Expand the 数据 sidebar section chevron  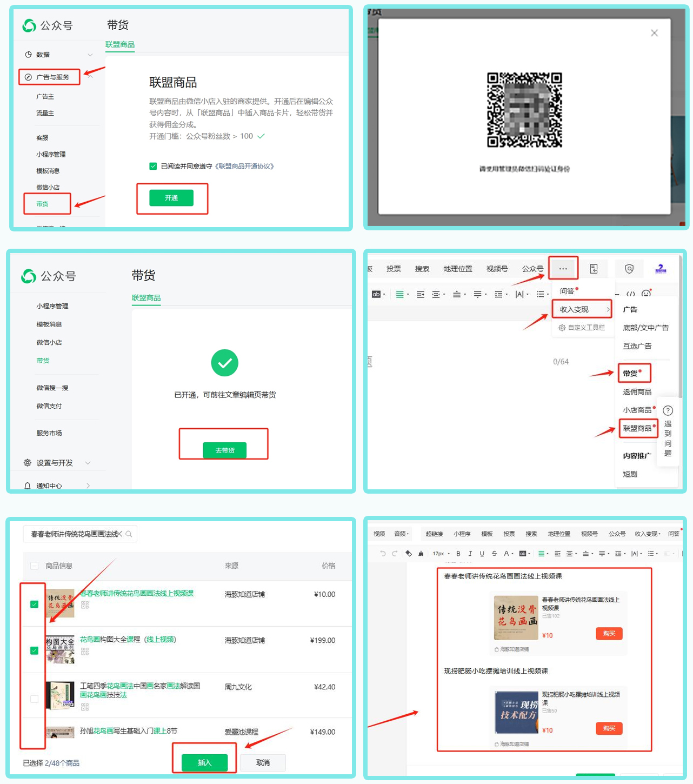[90, 55]
